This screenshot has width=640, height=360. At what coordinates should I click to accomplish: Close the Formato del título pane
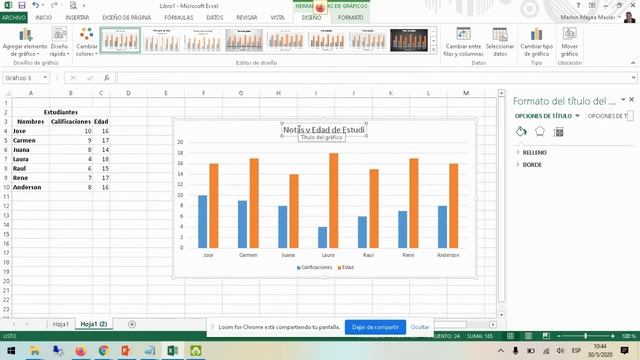(x=631, y=100)
